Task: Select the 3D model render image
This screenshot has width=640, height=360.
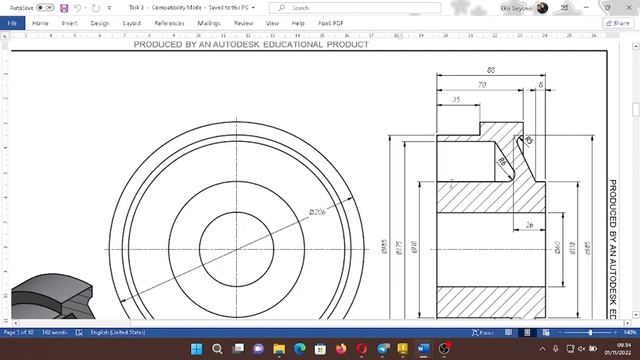Action: [x=52, y=296]
